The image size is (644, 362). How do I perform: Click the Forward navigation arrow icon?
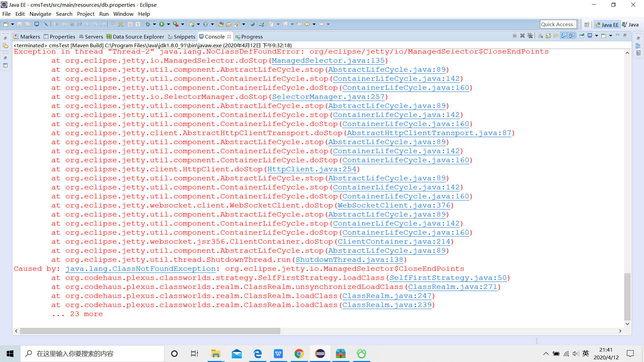(x=321, y=24)
